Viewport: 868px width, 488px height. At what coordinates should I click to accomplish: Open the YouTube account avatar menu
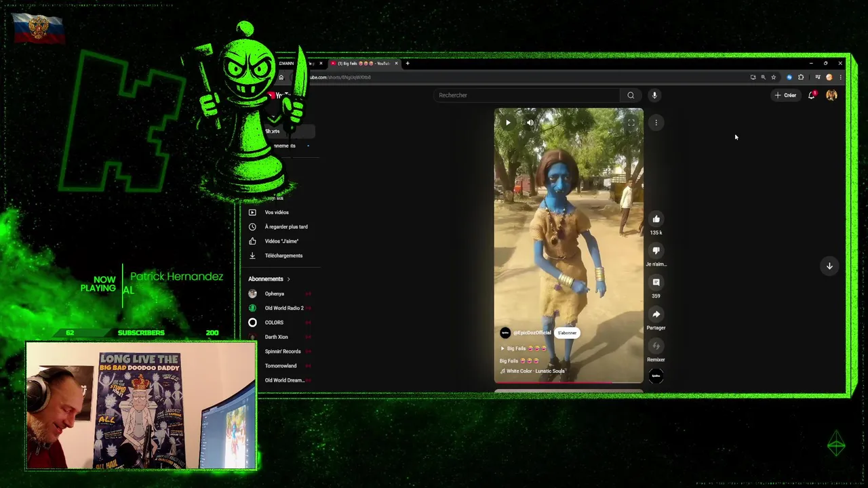[x=831, y=95]
